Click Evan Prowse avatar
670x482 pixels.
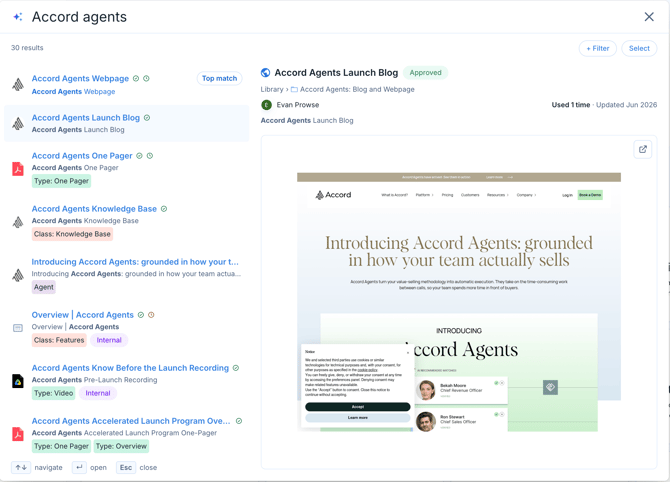pyautogui.click(x=266, y=105)
